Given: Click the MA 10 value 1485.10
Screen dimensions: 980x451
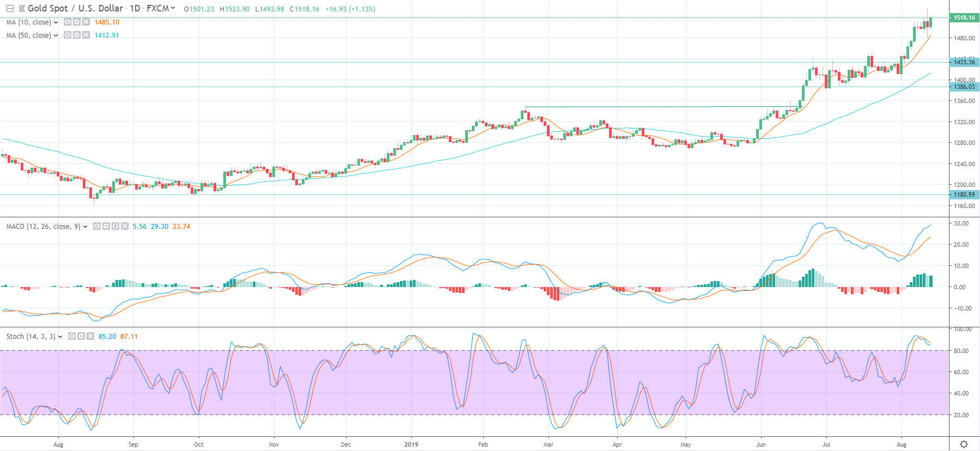Looking at the screenshot, I should [107, 22].
